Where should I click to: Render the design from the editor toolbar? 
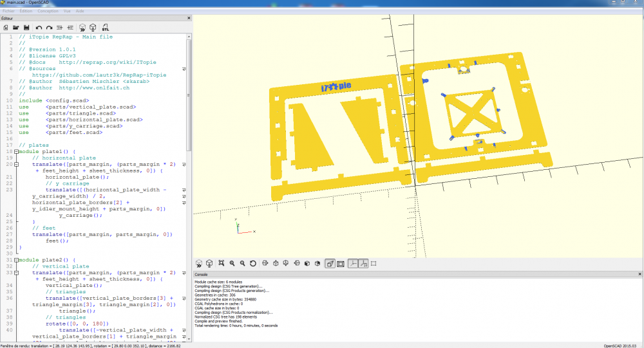tap(93, 28)
